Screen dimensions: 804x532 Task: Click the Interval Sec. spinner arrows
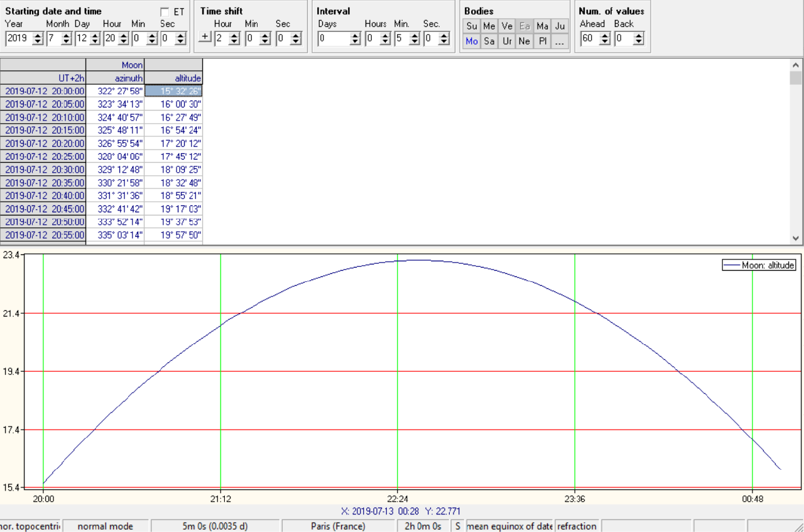coord(444,38)
